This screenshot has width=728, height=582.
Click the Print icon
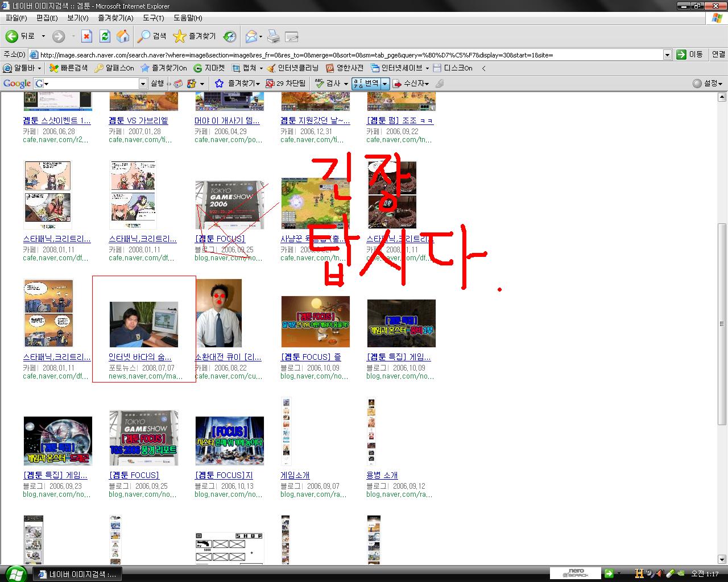pyautogui.click(x=274, y=36)
